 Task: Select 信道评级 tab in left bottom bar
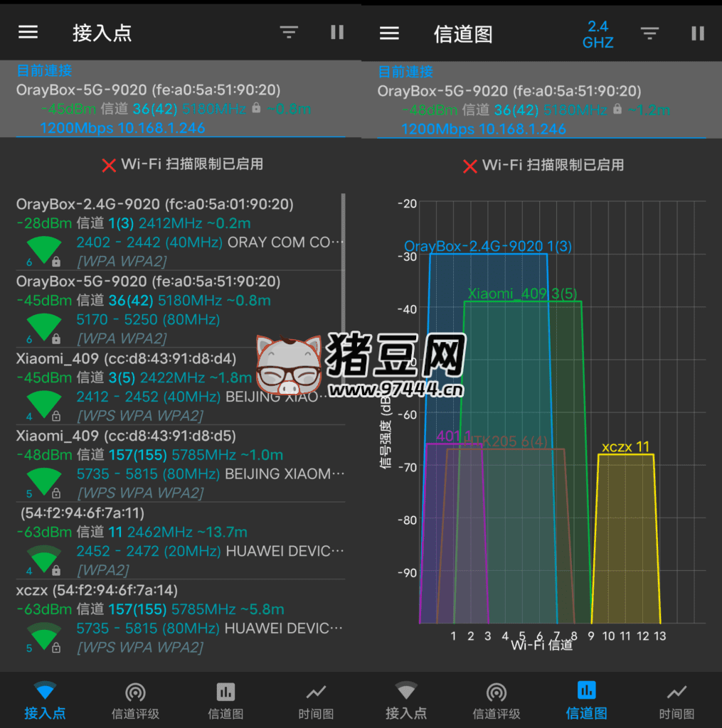pyautogui.click(x=135, y=700)
